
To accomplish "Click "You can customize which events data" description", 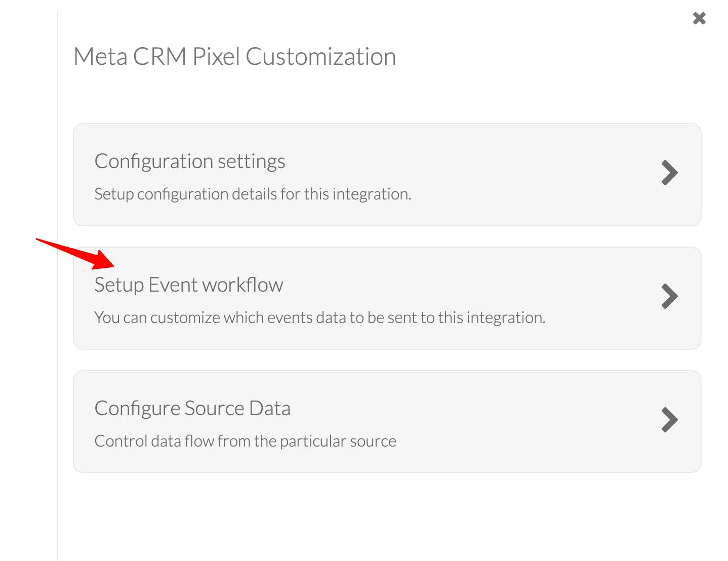I will 319,318.
